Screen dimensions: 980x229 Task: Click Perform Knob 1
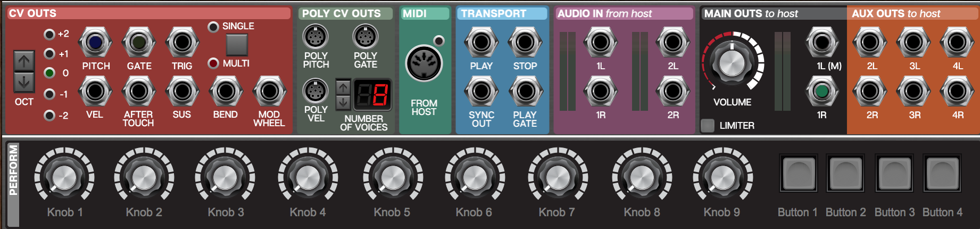pos(64,177)
